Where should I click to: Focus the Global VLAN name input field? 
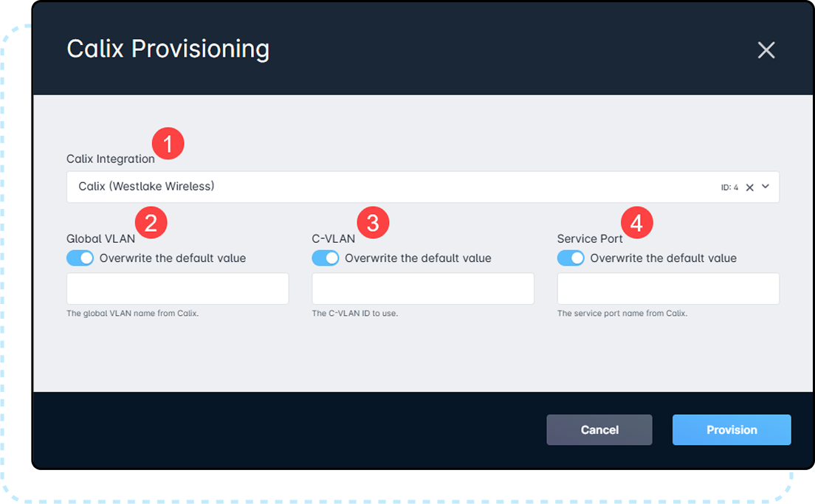click(178, 289)
